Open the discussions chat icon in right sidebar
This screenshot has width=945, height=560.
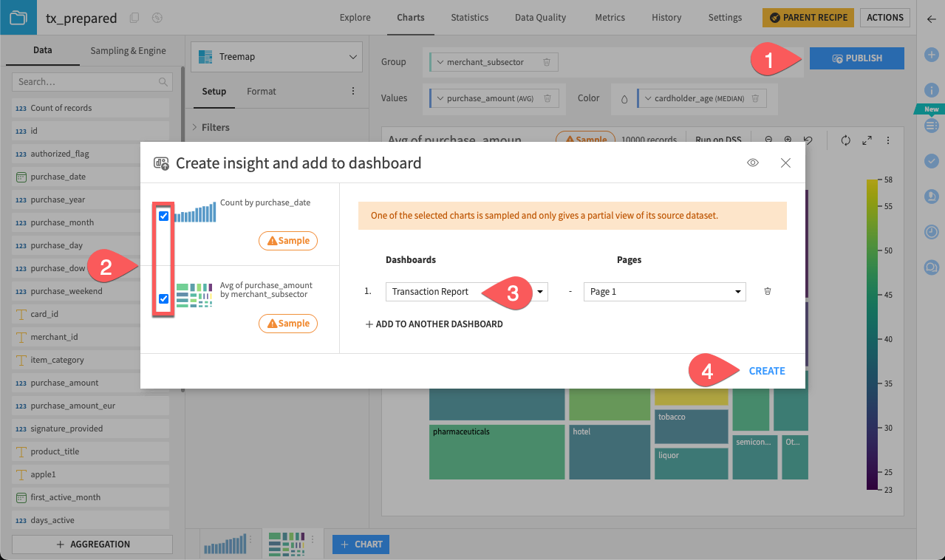coord(931,267)
